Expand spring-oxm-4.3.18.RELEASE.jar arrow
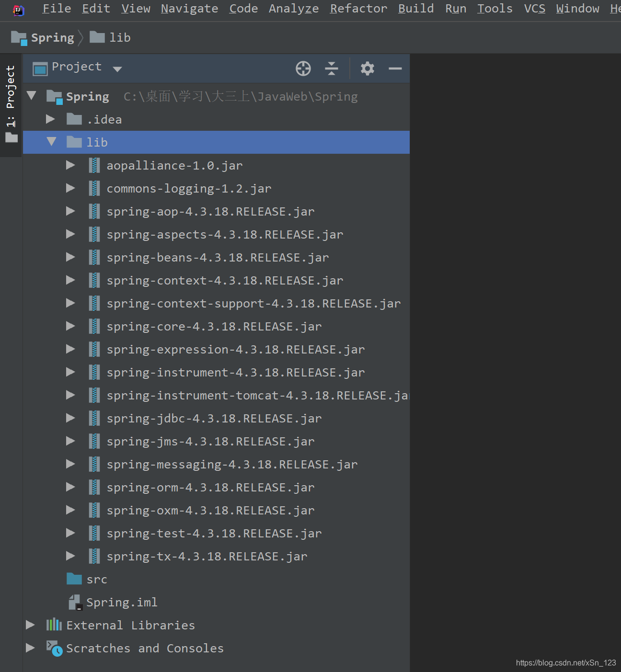 70,510
